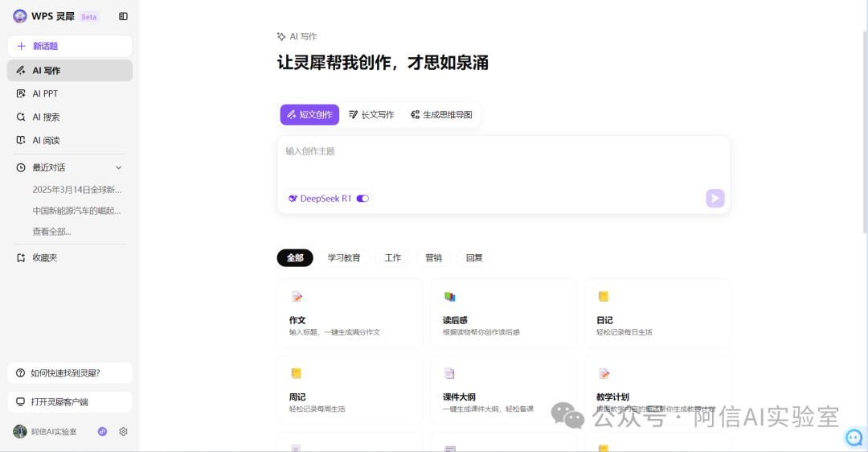Click the purple badge icon beside username
The width and height of the screenshot is (868, 452).
coord(102,432)
